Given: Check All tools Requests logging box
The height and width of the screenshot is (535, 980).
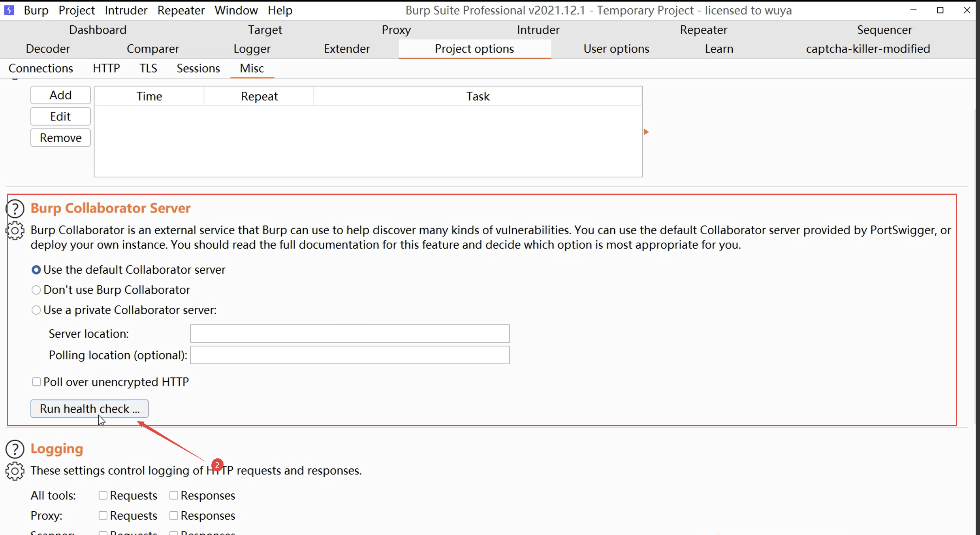Looking at the screenshot, I should coord(103,495).
